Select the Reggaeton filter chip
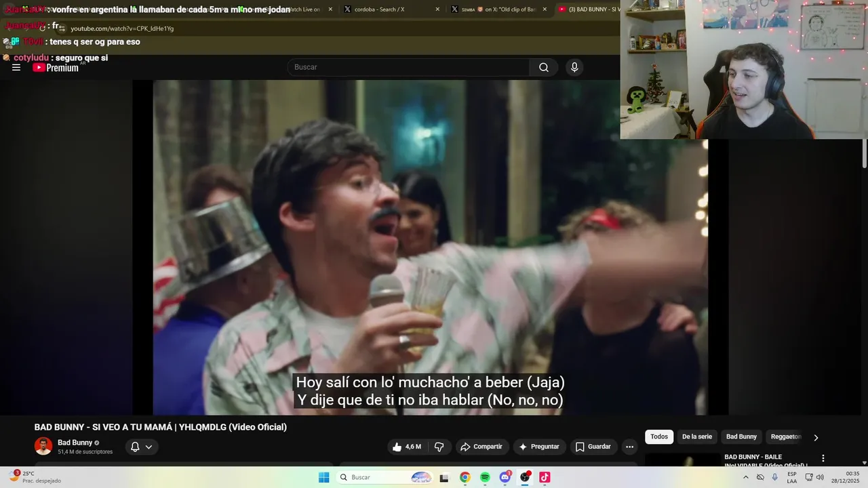 pos(786,436)
